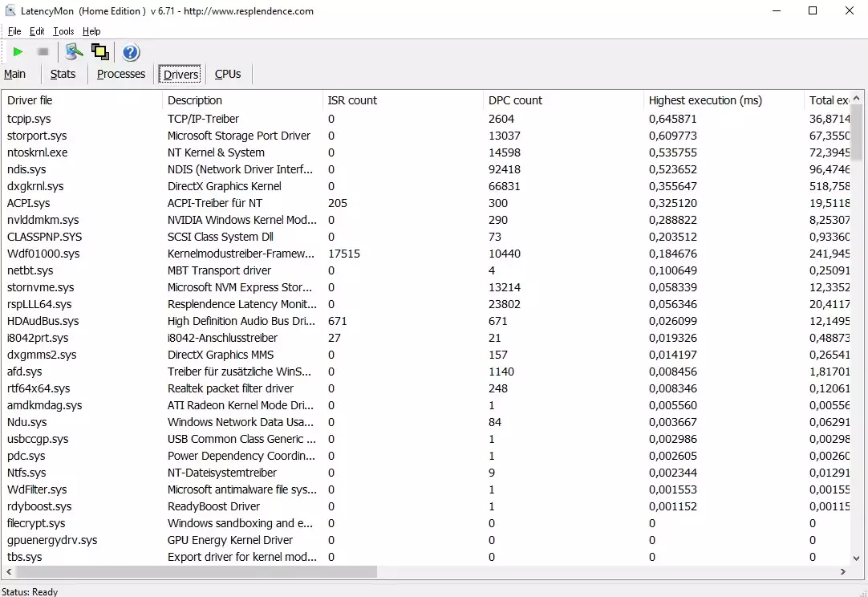The height and width of the screenshot is (597, 868).
Task: Click the Status: Ready status bar text
Action: coord(30,591)
